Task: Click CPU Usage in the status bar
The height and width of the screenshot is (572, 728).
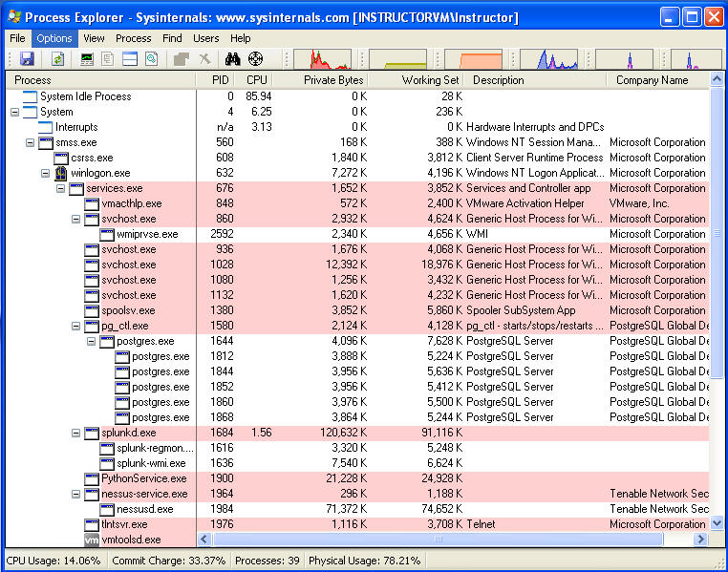Action: [54, 561]
